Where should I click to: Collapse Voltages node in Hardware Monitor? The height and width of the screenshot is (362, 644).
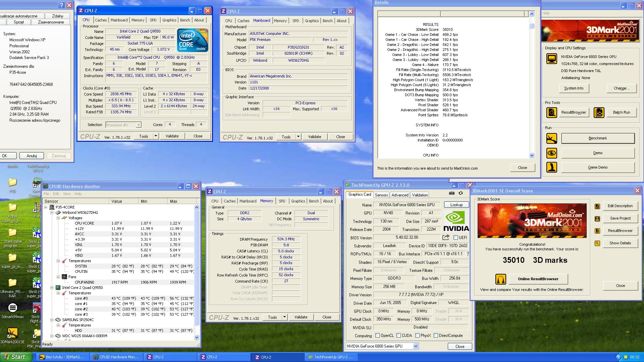pos(58,218)
